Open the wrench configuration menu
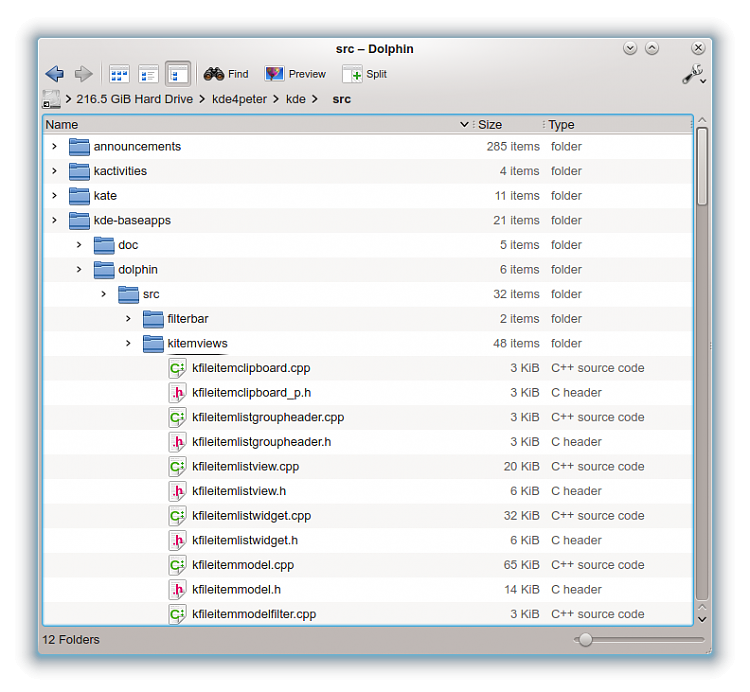Screen dimensions: 750x692 point(694,75)
